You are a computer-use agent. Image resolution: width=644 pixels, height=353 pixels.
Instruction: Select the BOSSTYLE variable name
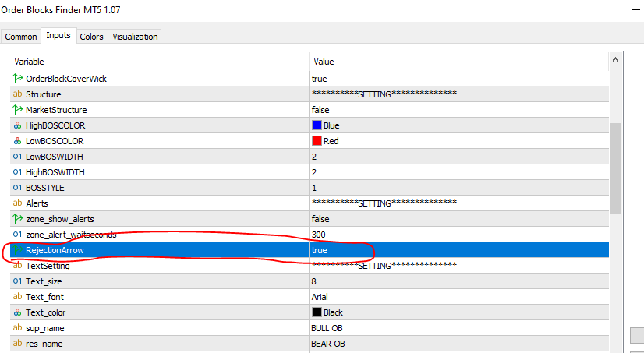[45, 188]
